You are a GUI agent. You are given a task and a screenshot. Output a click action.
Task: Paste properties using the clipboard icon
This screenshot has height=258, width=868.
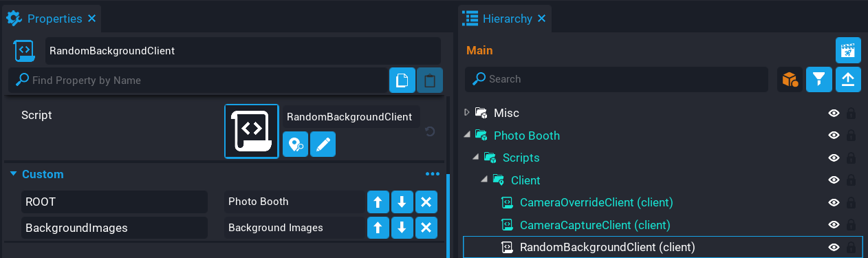[430, 80]
